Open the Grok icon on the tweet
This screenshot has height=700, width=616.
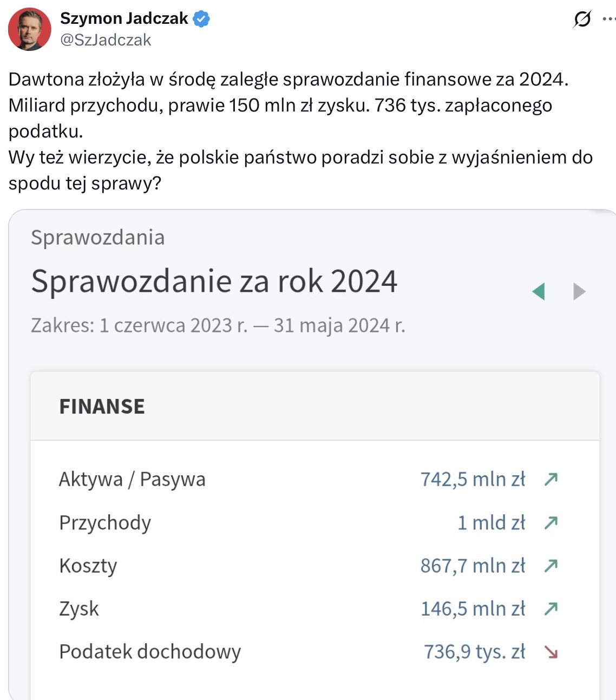[x=582, y=19]
